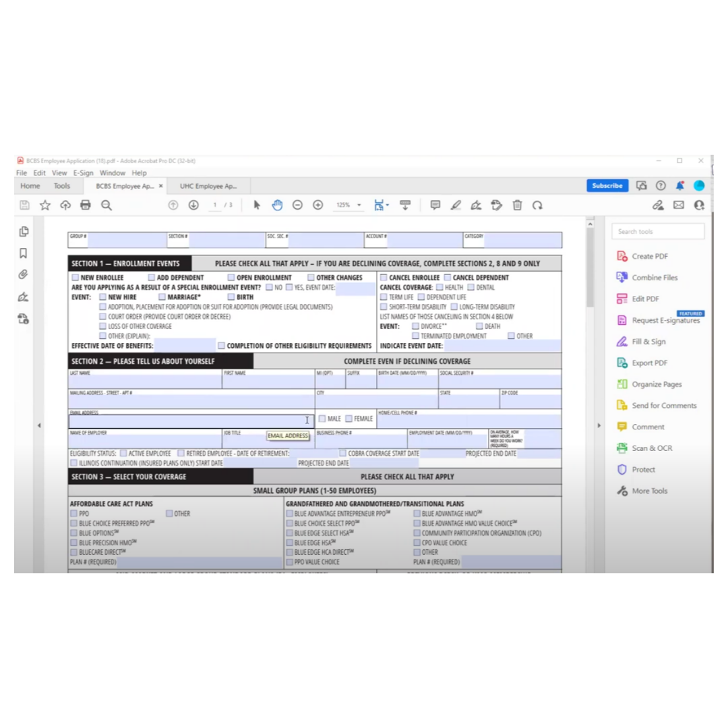Viewport: 728px width, 728px height.
Task: Open the E-Sign menu
Action: tap(83, 173)
